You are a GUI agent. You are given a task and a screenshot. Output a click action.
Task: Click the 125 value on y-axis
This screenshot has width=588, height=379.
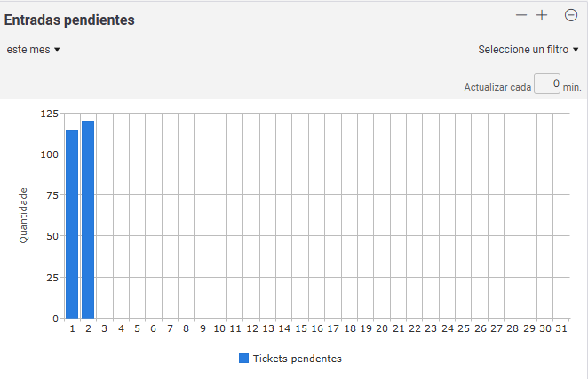[x=50, y=114]
